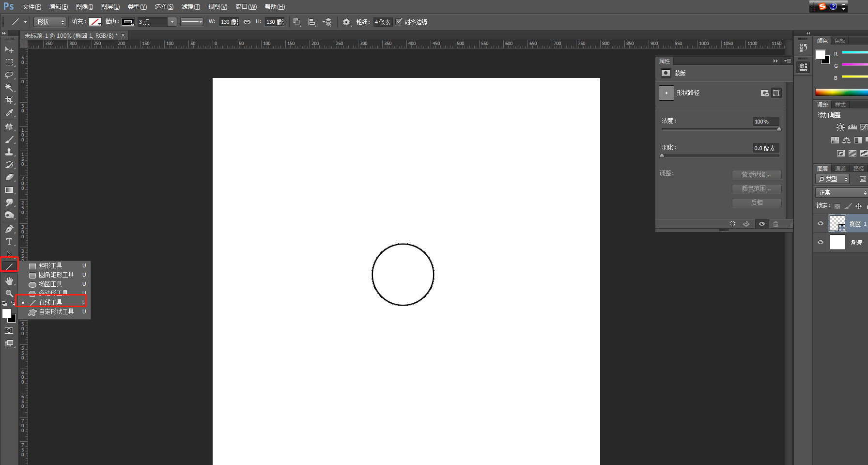
Task: Select the Brush tool
Action: coord(9,139)
